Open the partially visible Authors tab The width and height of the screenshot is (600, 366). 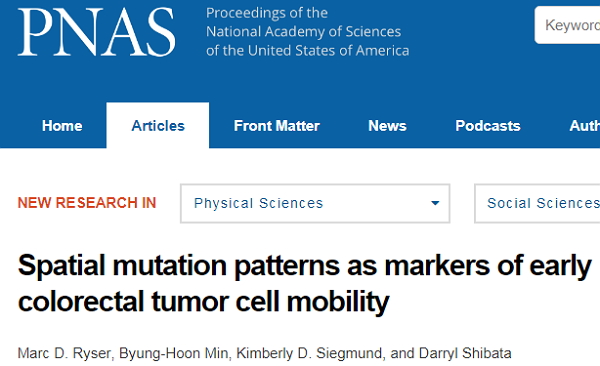coord(584,126)
